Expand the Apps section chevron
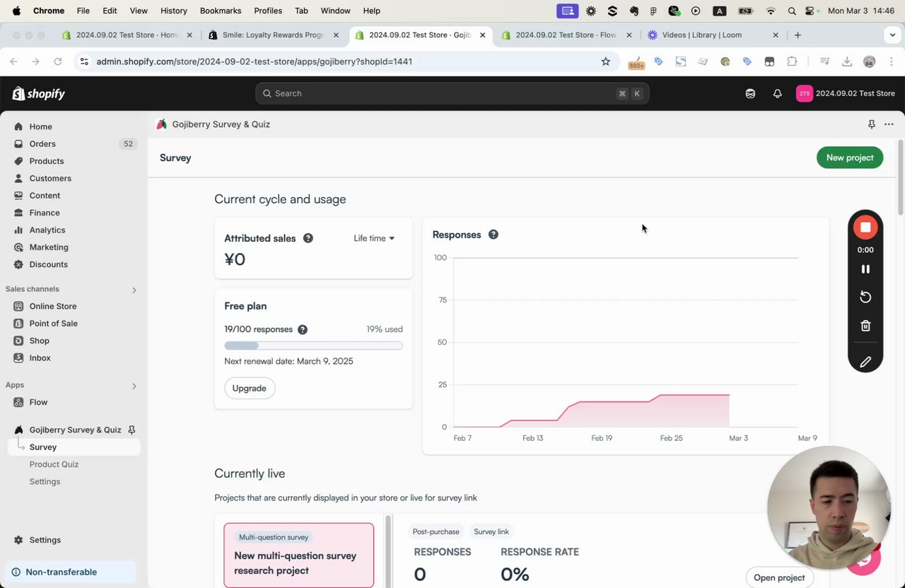 click(x=134, y=386)
